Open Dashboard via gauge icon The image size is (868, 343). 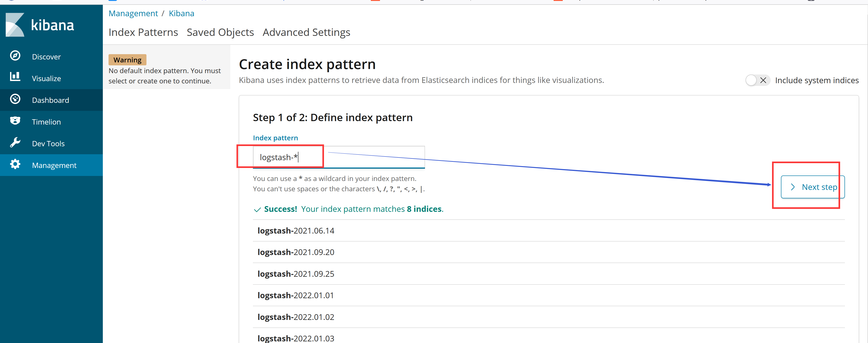pyautogui.click(x=15, y=99)
